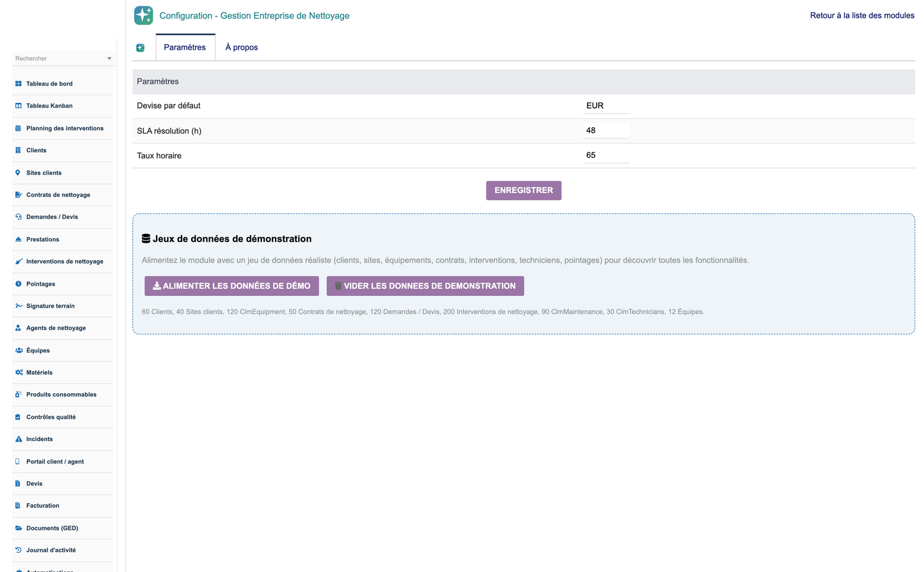Click the Tableau de bord grid icon
The height and width of the screenshot is (572, 924).
[x=19, y=84]
